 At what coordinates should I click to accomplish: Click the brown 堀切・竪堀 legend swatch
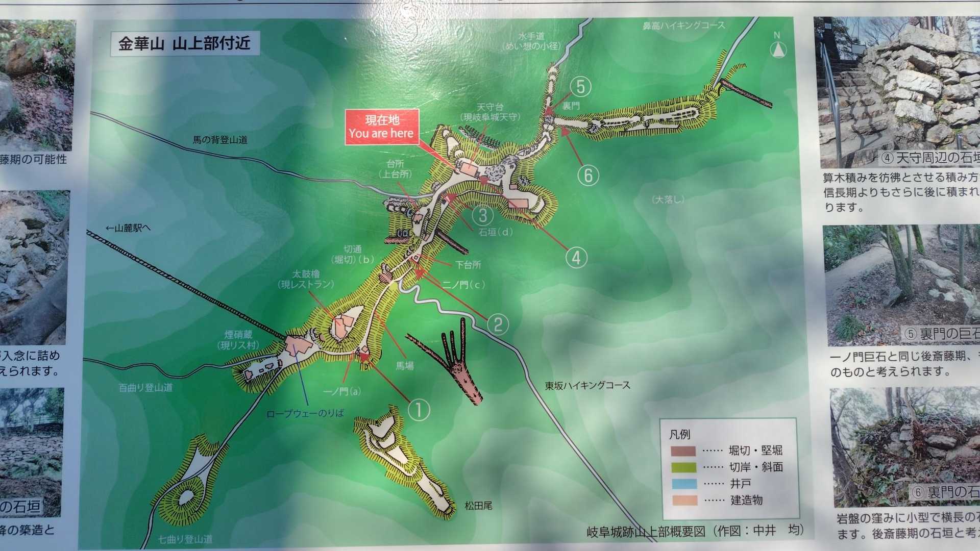(x=683, y=451)
